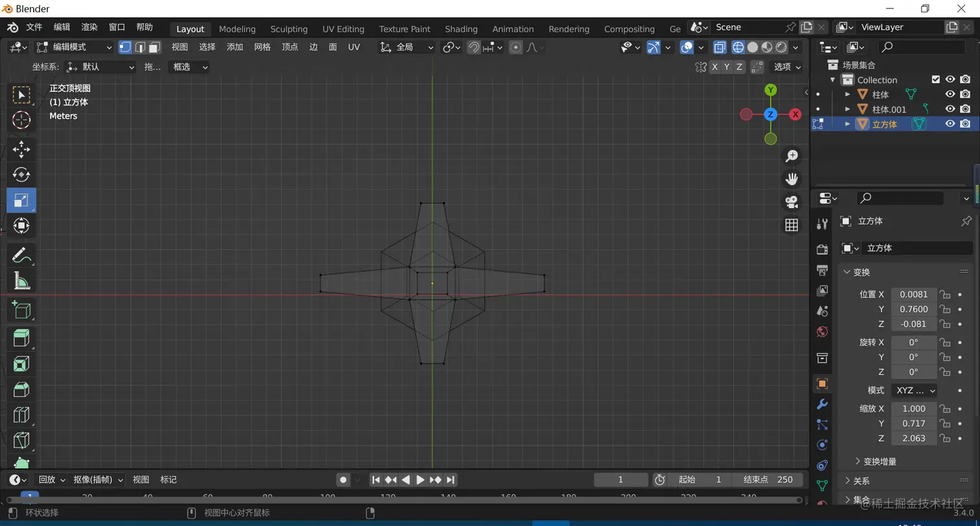Switch to the Sculpting workspace tab
Viewport: 980px width, 526px height.
[288, 29]
